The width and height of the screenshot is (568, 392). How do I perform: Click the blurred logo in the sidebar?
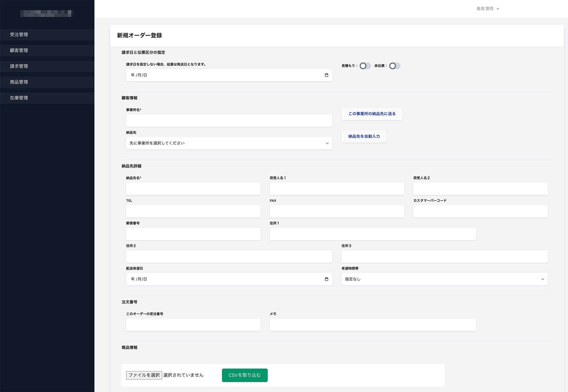click(47, 13)
